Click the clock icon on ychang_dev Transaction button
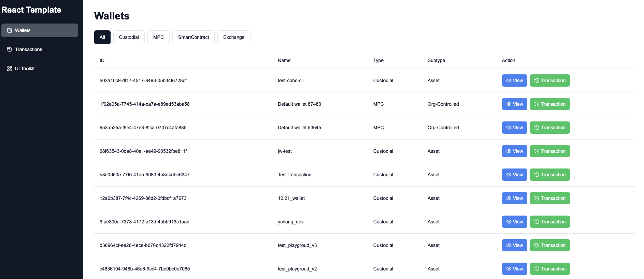The image size is (644, 279). (x=536, y=222)
